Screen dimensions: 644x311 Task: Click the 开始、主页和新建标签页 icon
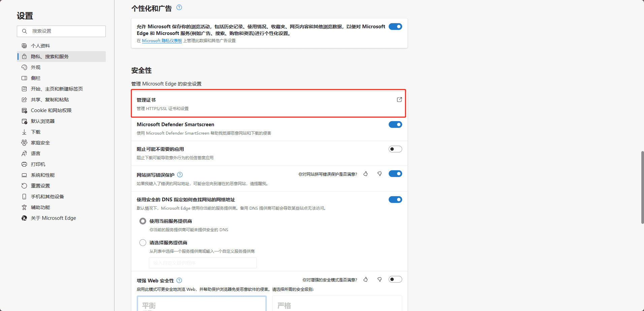[24, 89]
